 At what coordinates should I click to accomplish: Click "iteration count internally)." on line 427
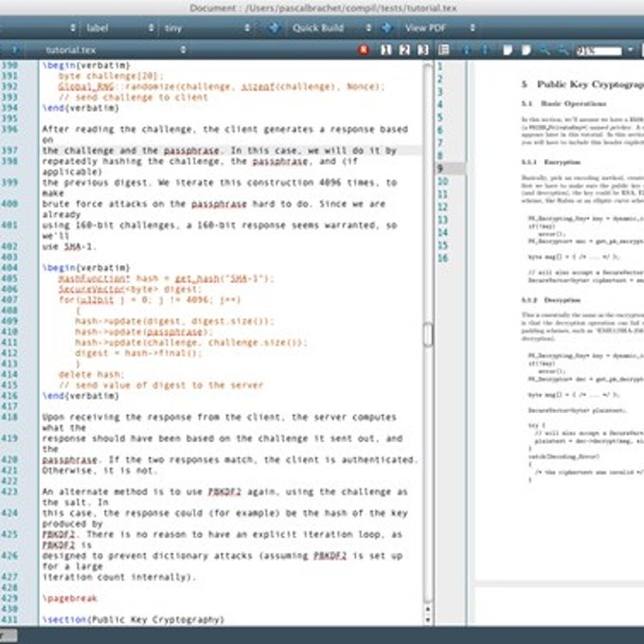[119, 577]
